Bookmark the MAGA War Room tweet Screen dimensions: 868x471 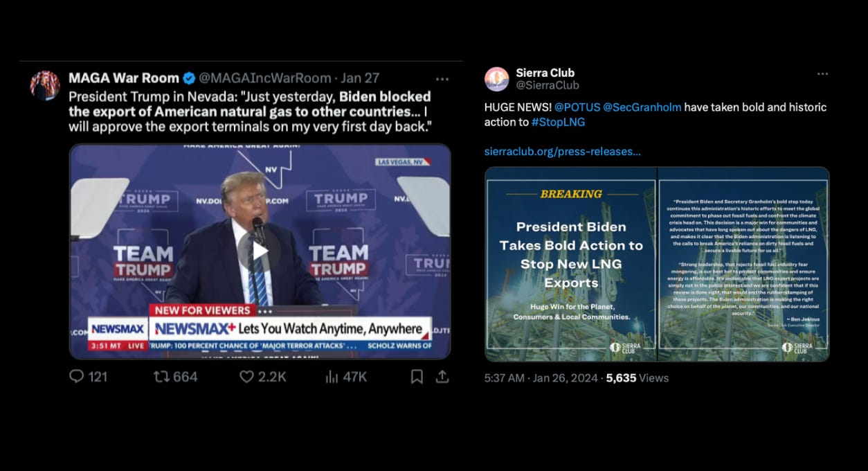417,376
